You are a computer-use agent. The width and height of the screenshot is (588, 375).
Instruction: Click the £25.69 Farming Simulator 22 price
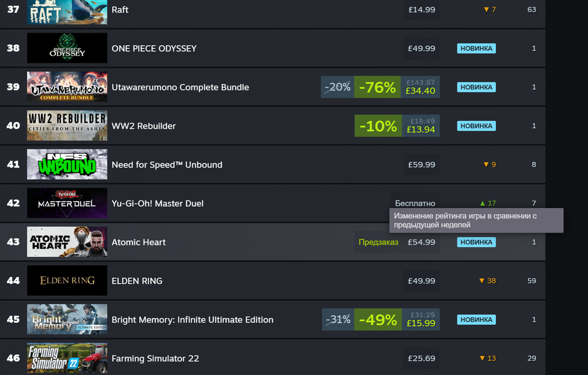point(421,358)
